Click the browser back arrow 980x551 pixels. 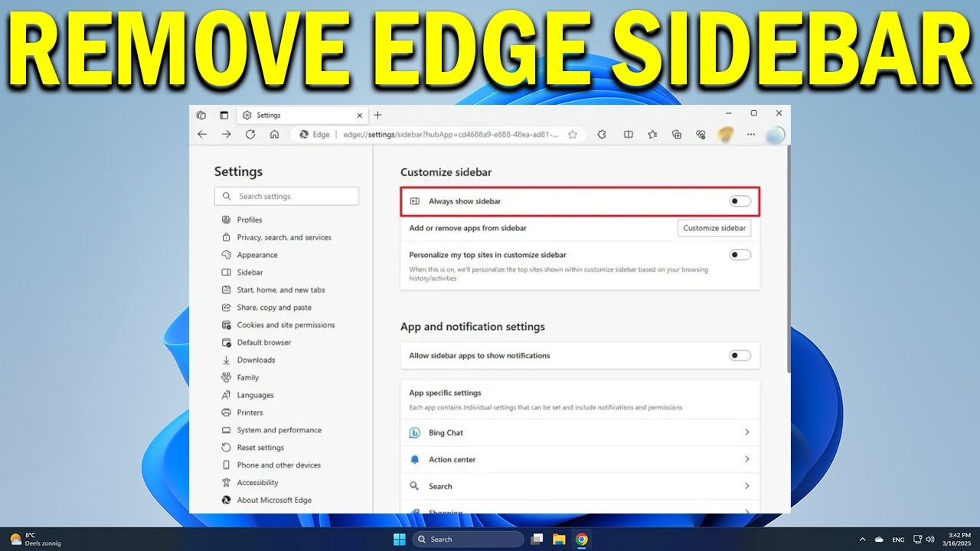point(202,134)
